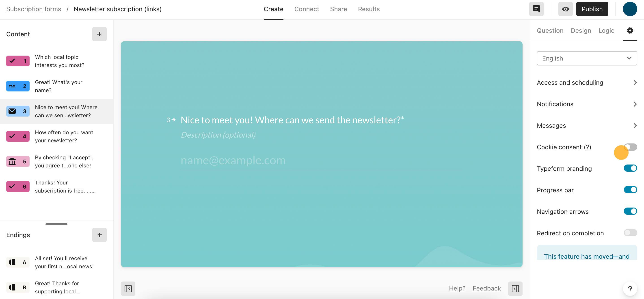644x299 pixels.
Task: Collapse the right sidebar panel icon
Action: [515, 288]
